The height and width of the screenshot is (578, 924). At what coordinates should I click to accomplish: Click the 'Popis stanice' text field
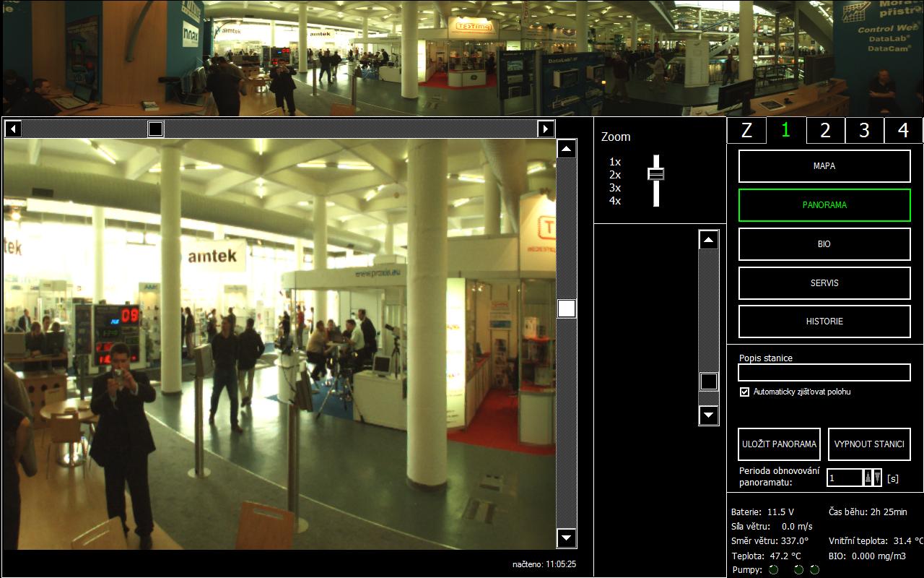(x=824, y=372)
